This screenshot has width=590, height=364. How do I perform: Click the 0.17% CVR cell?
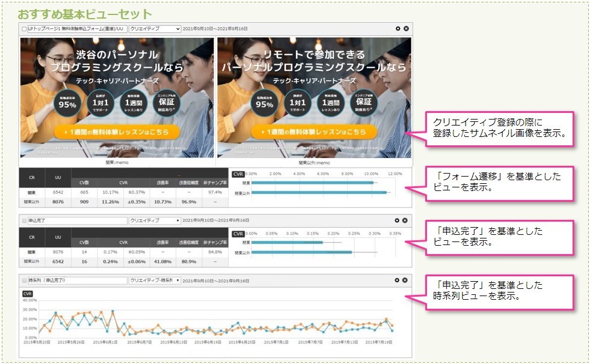coord(110,252)
